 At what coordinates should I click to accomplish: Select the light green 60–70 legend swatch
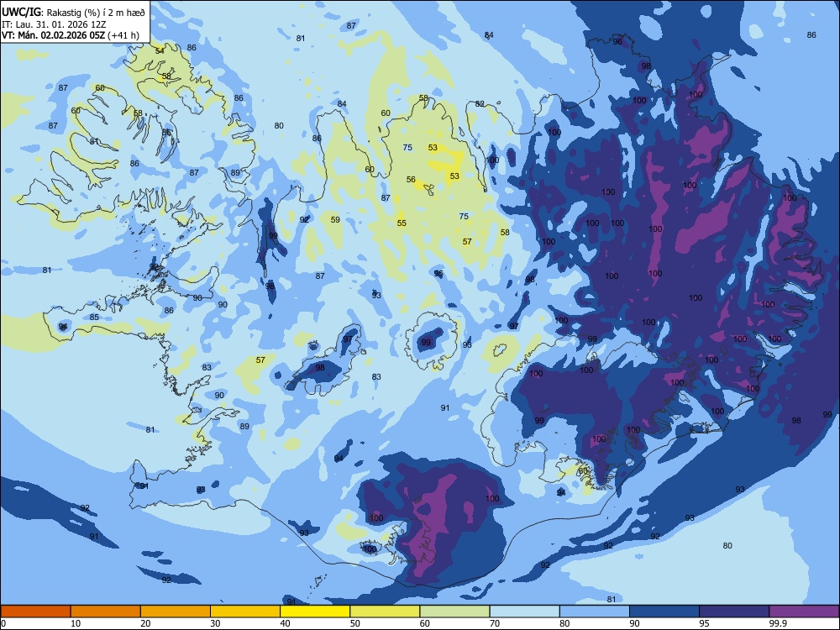(x=454, y=612)
